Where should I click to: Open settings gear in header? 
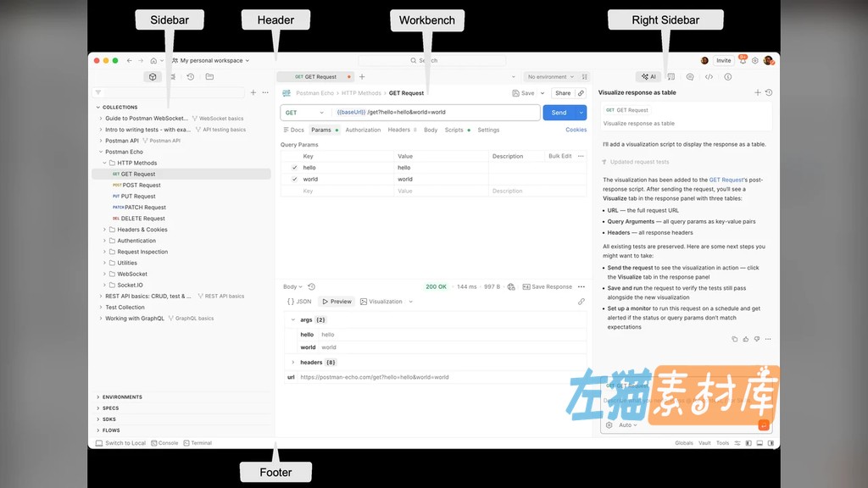(755, 61)
